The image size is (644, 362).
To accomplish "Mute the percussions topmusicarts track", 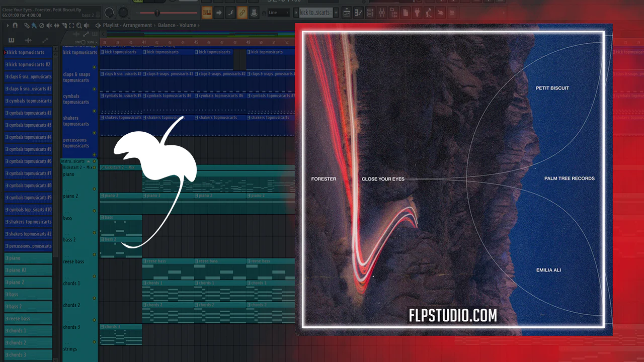I will pyautogui.click(x=94, y=154).
